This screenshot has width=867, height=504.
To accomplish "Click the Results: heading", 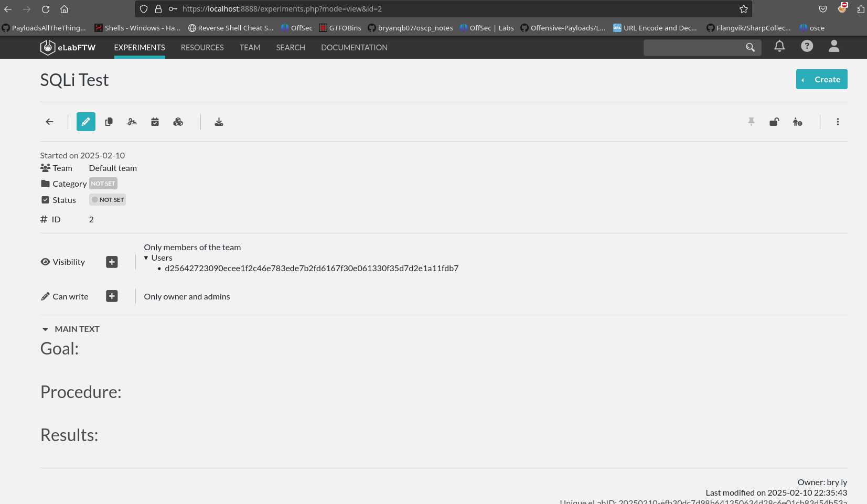I will pyautogui.click(x=69, y=435).
